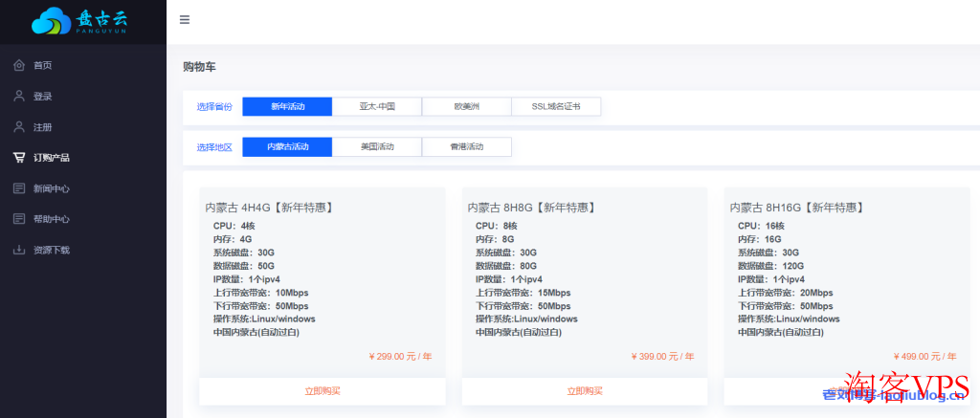980x418 pixels.
Task: Click 立即购买 for the 4H4G plan
Action: 323,391
